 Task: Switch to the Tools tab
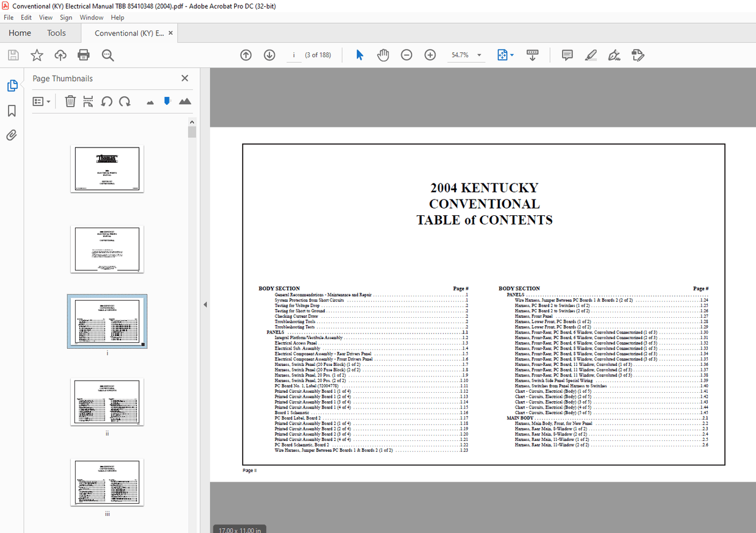click(57, 33)
